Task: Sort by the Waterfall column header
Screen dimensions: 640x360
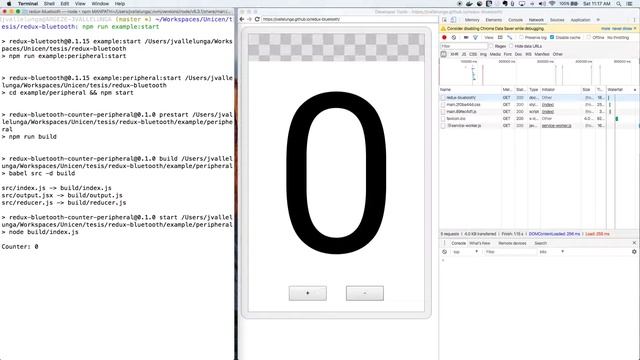Action: tap(622, 89)
